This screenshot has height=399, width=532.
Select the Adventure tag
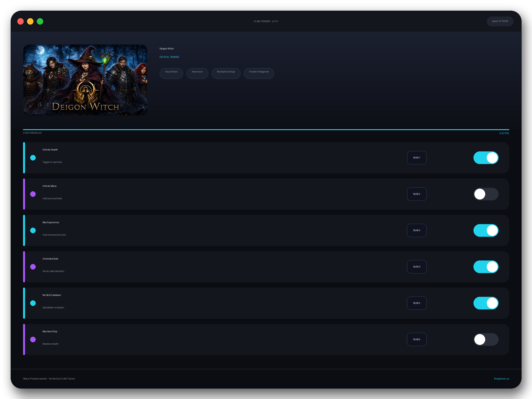click(197, 73)
